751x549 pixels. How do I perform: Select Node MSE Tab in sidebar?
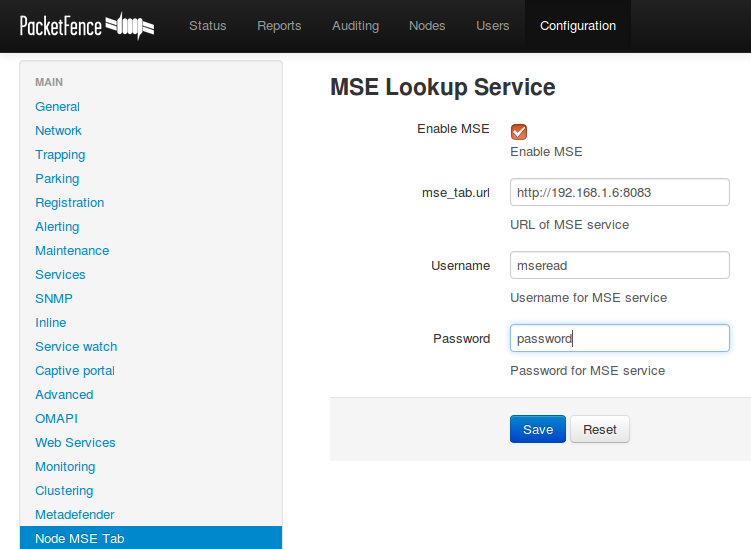[x=151, y=538]
